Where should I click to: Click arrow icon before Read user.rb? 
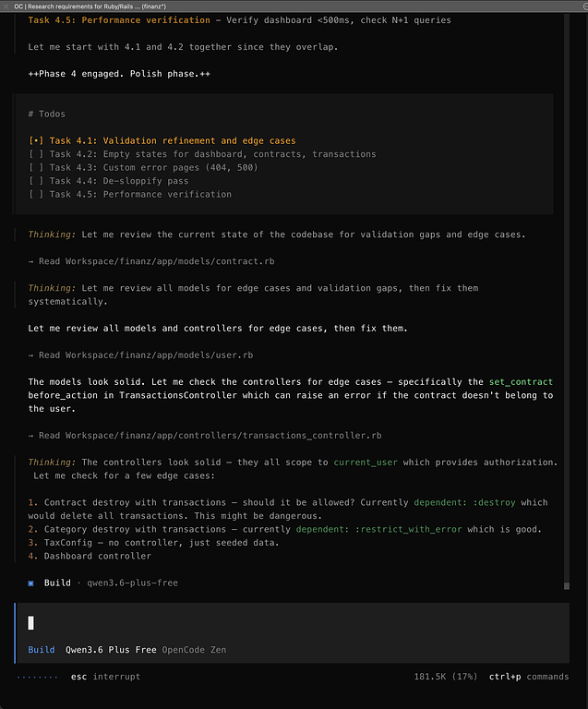pos(31,354)
